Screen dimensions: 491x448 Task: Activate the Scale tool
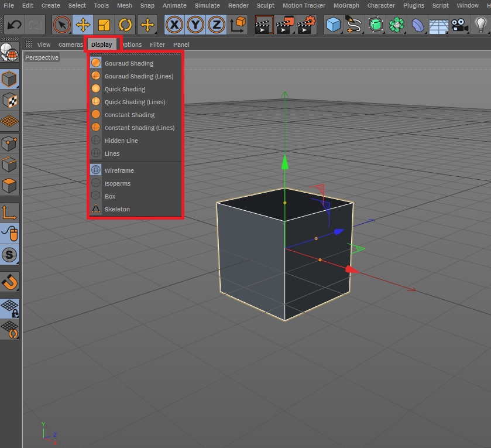coord(104,25)
